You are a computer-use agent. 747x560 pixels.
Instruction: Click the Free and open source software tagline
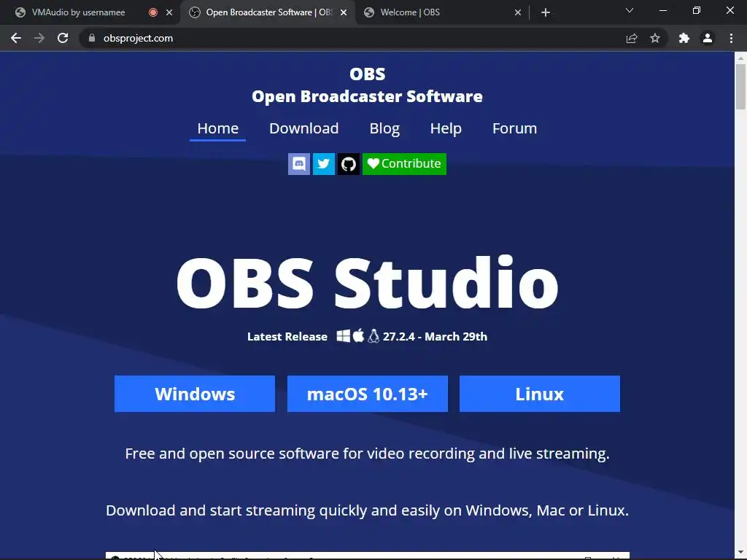click(368, 454)
